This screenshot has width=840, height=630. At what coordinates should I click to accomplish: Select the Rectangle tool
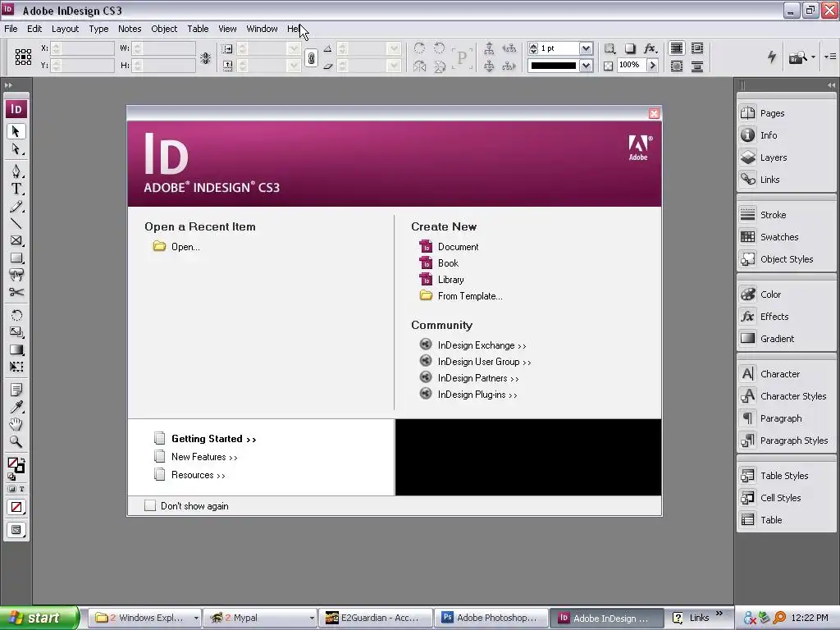[16, 258]
